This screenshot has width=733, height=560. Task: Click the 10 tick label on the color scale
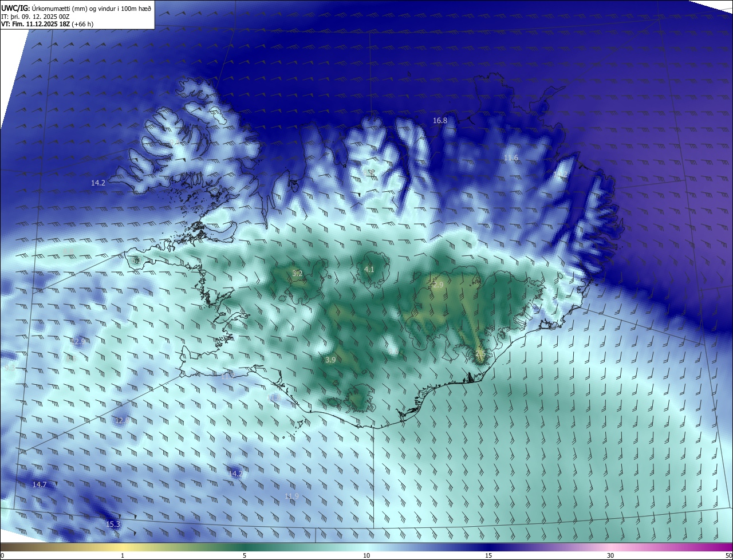366,555
